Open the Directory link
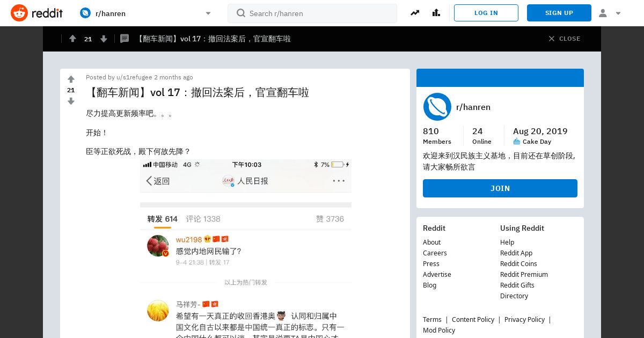The height and width of the screenshot is (338, 644). click(514, 296)
